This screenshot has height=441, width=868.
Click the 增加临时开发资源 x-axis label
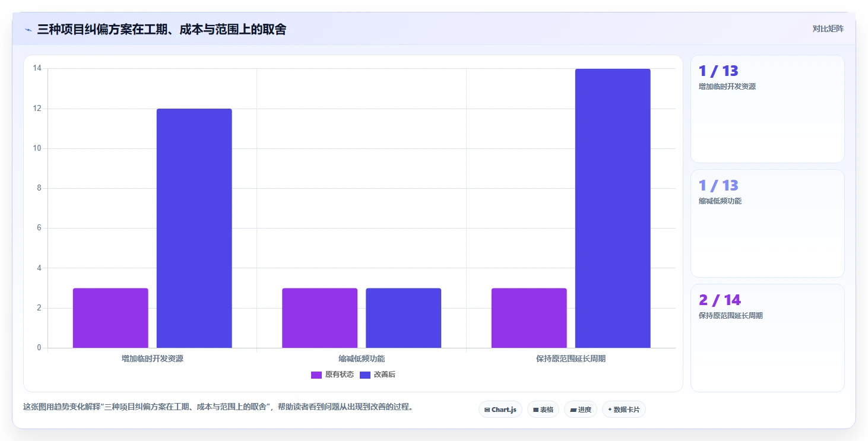[x=153, y=358]
